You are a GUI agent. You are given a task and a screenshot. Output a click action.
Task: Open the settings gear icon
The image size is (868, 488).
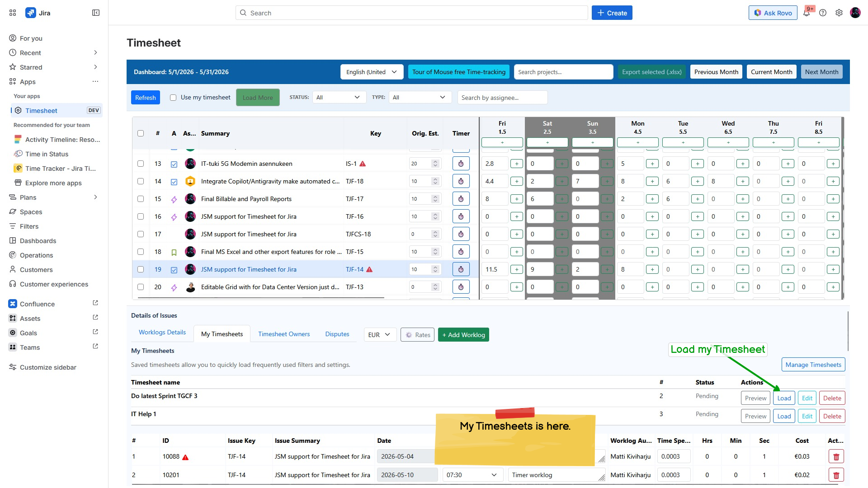pyautogui.click(x=839, y=13)
